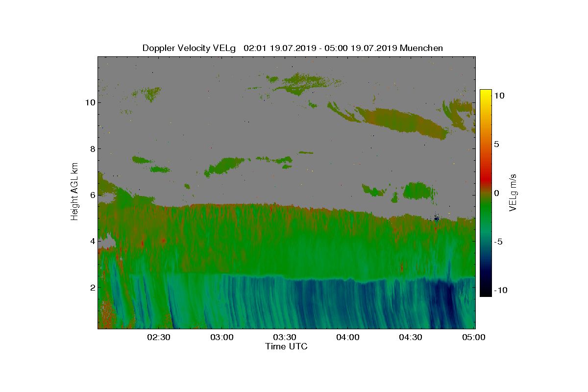The width and height of the screenshot is (588, 392).
Task: Click the 6 km height tick label
Action: 92,195
